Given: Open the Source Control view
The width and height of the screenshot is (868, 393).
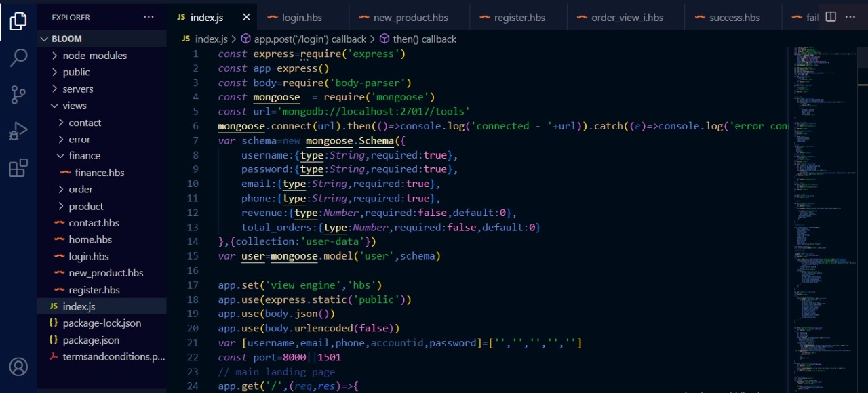Looking at the screenshot, I should 18,94.
